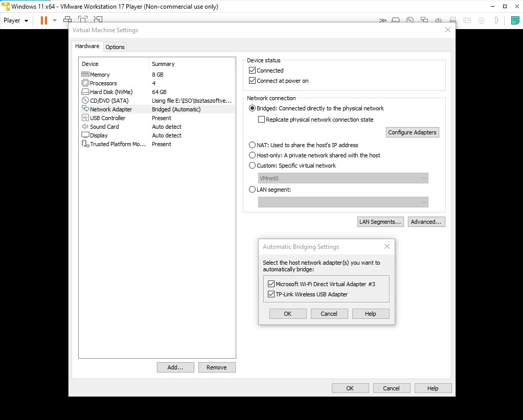
Task: Enable Replicate physical network connection state
Action: (262, 120)
